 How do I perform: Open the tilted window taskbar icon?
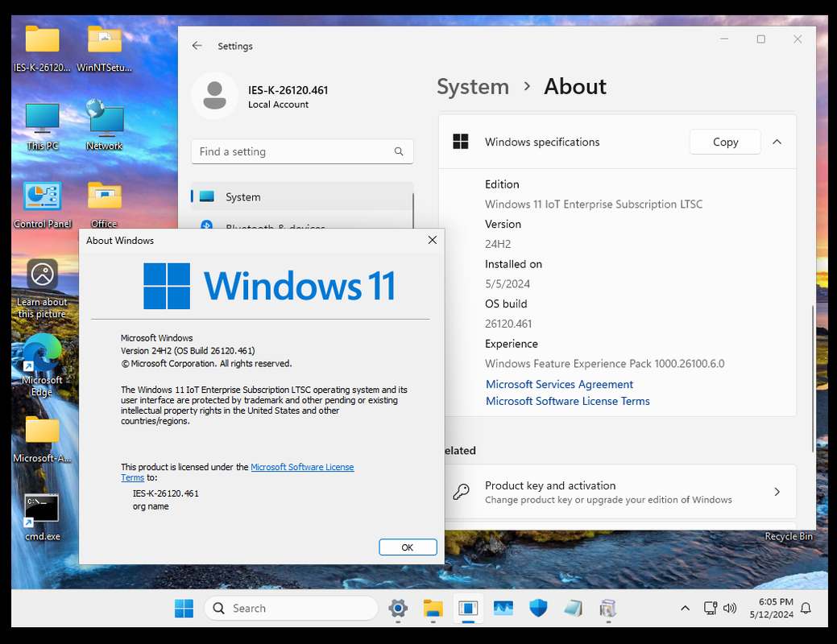point(574,609)
